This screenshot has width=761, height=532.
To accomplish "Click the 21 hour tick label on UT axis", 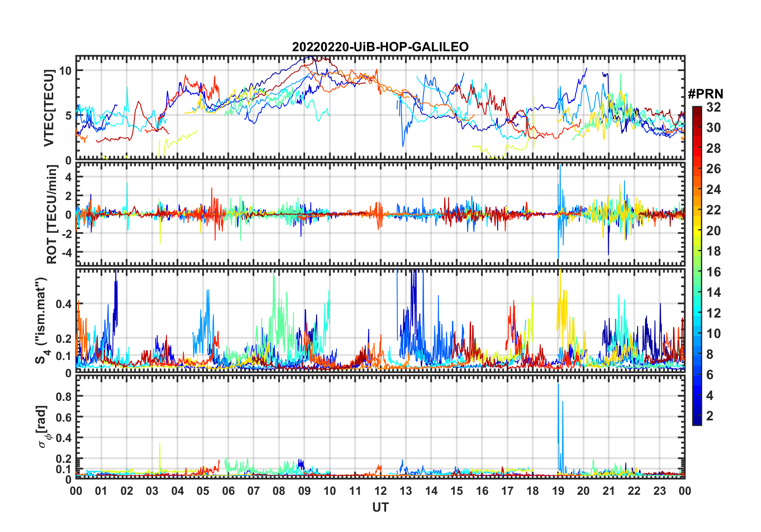I will (x=609, y=491).
